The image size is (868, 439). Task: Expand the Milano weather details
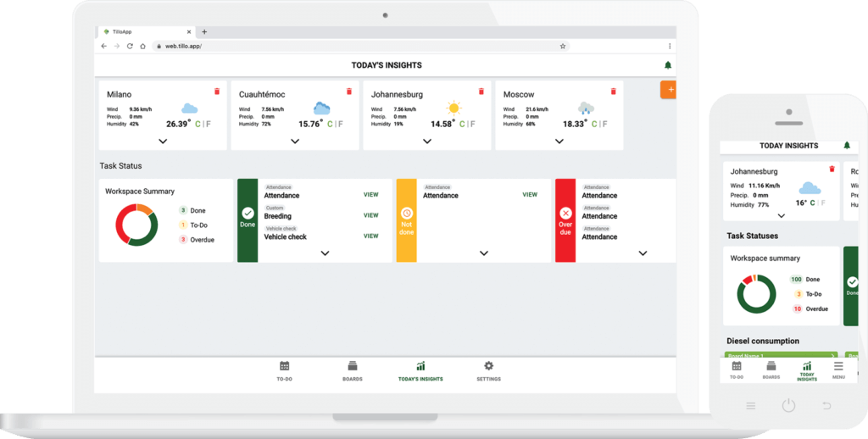point(163,142)
